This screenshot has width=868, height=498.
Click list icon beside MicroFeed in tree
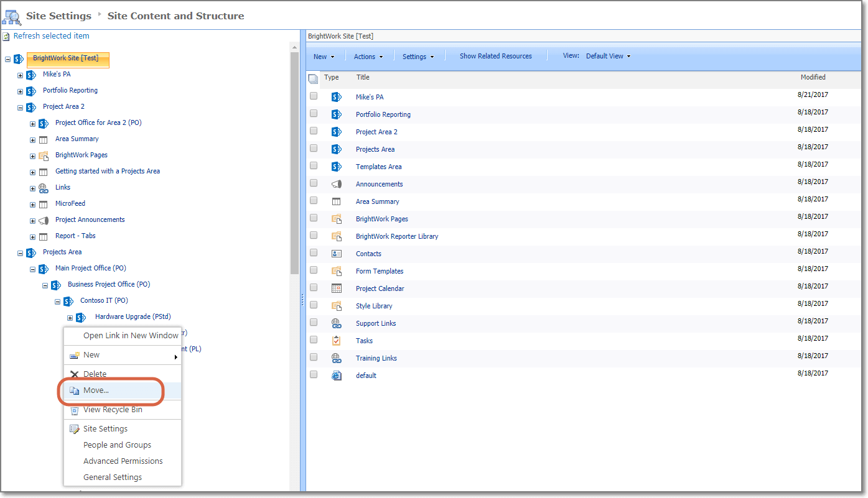[44, 204]
